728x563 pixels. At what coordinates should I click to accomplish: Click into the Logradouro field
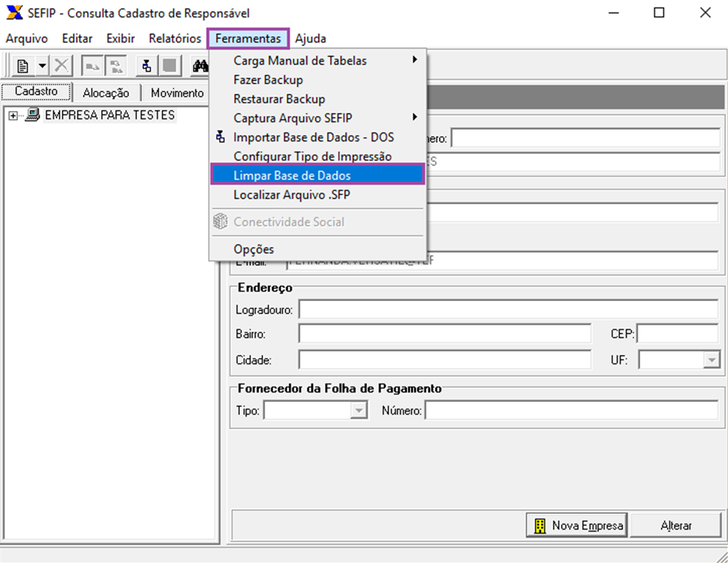(x=508, y=309)
